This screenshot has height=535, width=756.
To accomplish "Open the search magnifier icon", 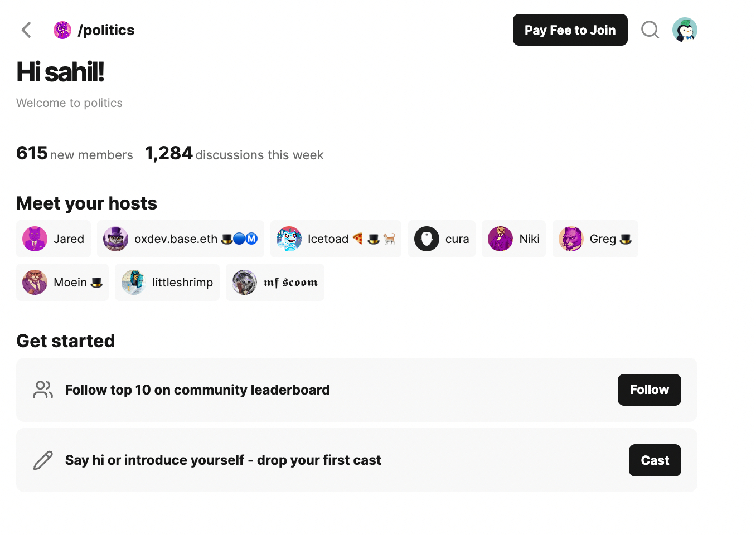I will (x=650, y=30).
